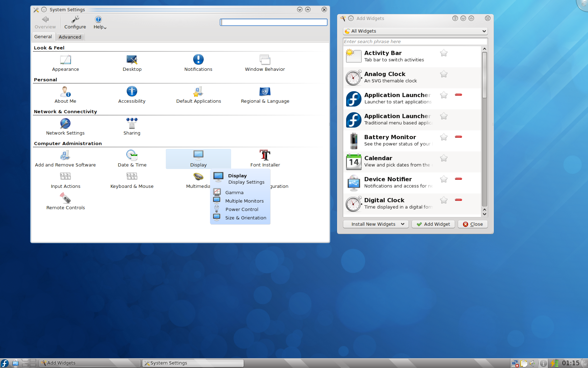
Task: Open the Font Installer module
Action: coord(265,159)
